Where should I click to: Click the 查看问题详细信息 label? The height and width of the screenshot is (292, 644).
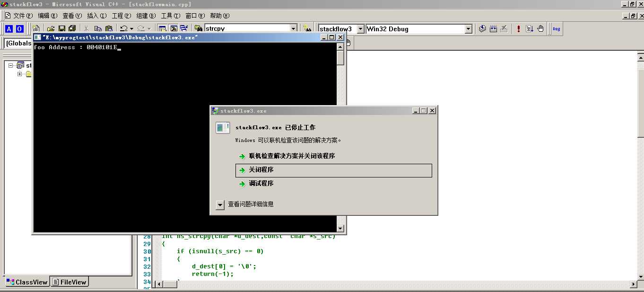(x=251, y=204)
